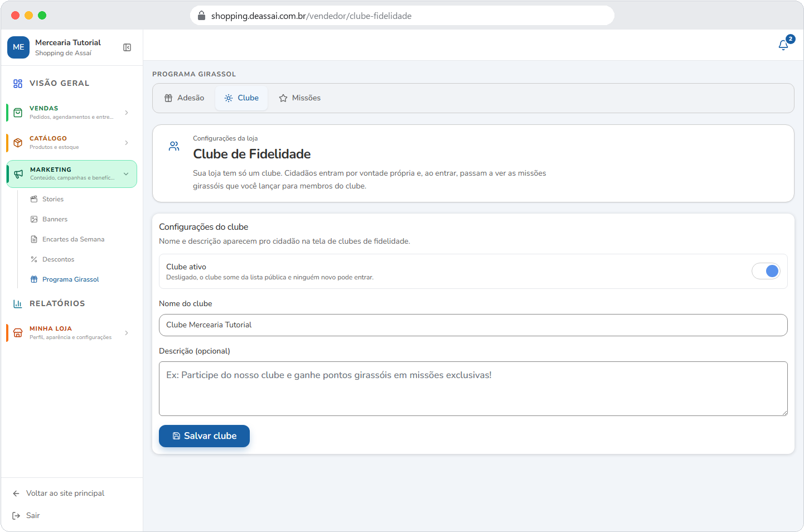Collapse the Marketing section chevron
The image size is (804, 532).
coord(126,174)
